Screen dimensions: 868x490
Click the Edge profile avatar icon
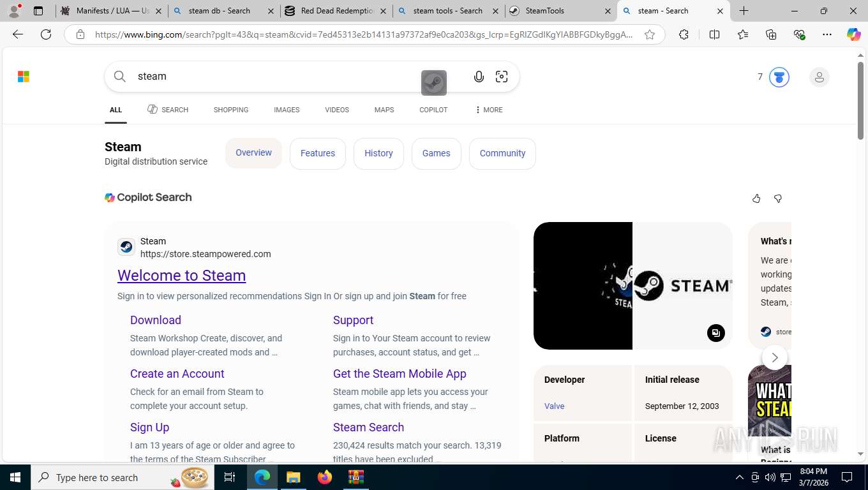[x=14, y=11]
